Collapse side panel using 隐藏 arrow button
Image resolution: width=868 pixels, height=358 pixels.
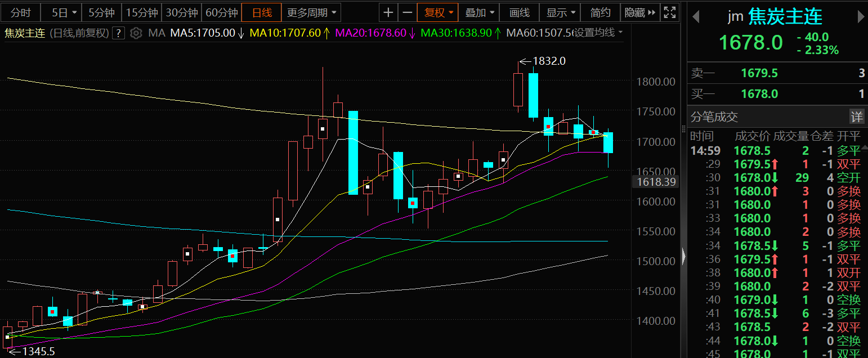click(640, 12)
